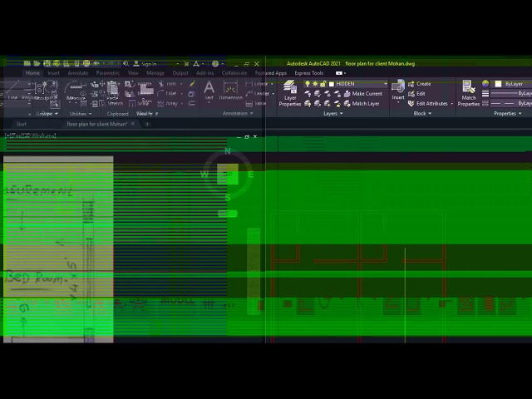Expand the Utilities panel
Viewport: 532px width, 399px height.
tap(81, 114)
